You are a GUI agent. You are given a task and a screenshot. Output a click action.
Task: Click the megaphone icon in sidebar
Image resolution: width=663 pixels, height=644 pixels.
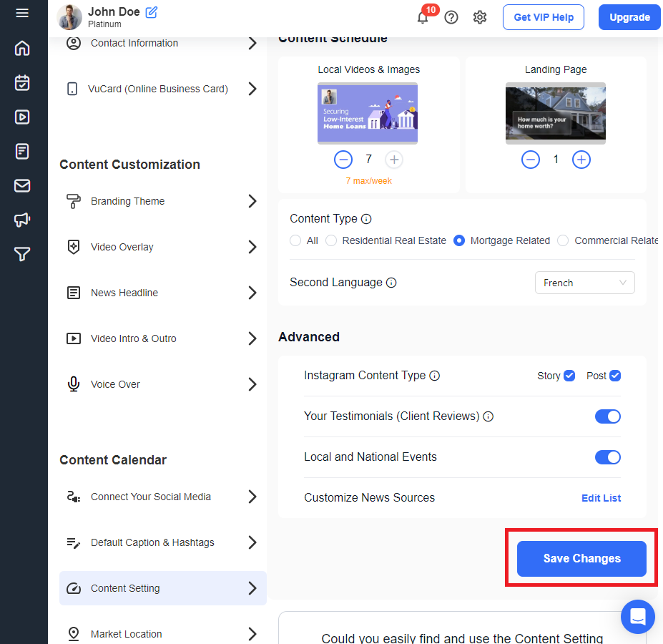tap(22, 220)
